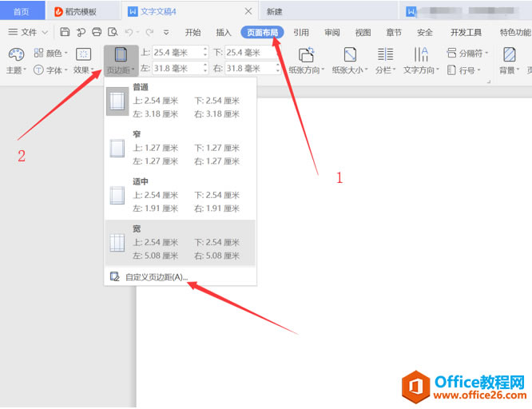Choose the 普通 margin preset
Image resolution: width=532 pixels, height=409 pixels.
pyautogui.click(x=181, y=101)
